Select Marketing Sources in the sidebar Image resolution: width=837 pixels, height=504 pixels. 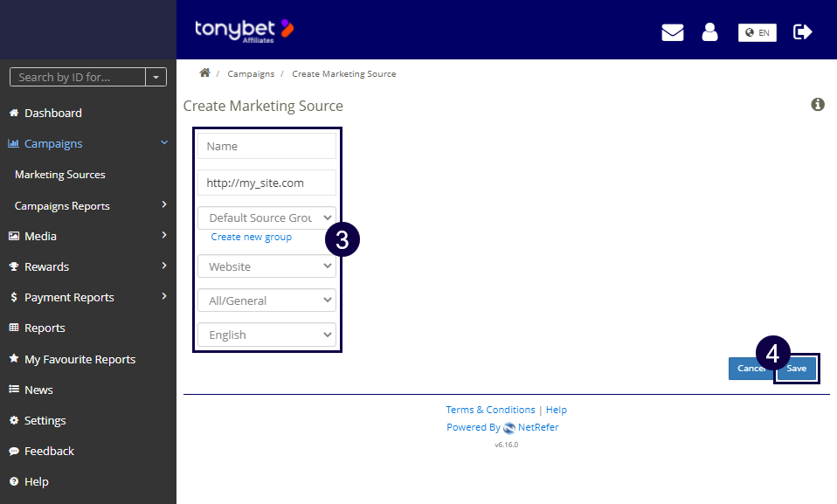click(59, 174)
